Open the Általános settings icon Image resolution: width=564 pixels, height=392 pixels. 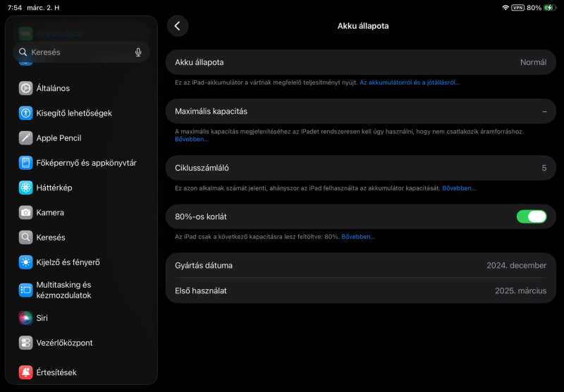pyautogui.click(x=26, y=88)
